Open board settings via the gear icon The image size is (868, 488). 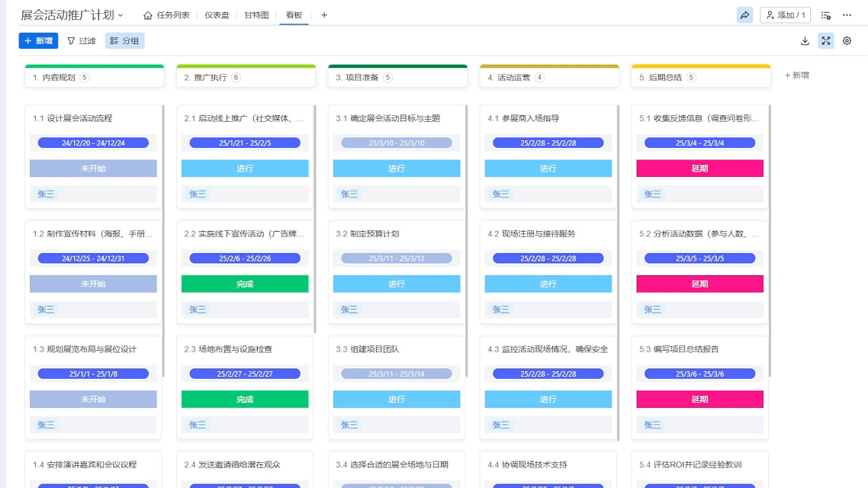click(847, 40)
